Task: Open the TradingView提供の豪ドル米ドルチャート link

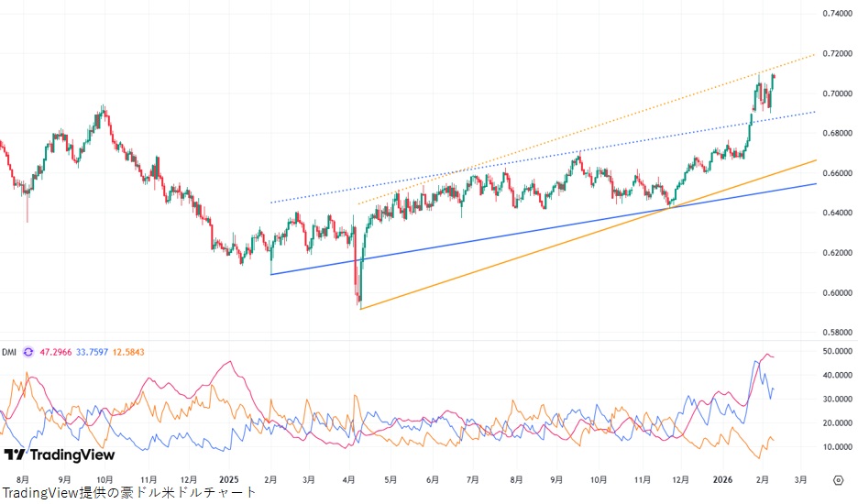Action: pyautogui.click(x=129, y=493)
